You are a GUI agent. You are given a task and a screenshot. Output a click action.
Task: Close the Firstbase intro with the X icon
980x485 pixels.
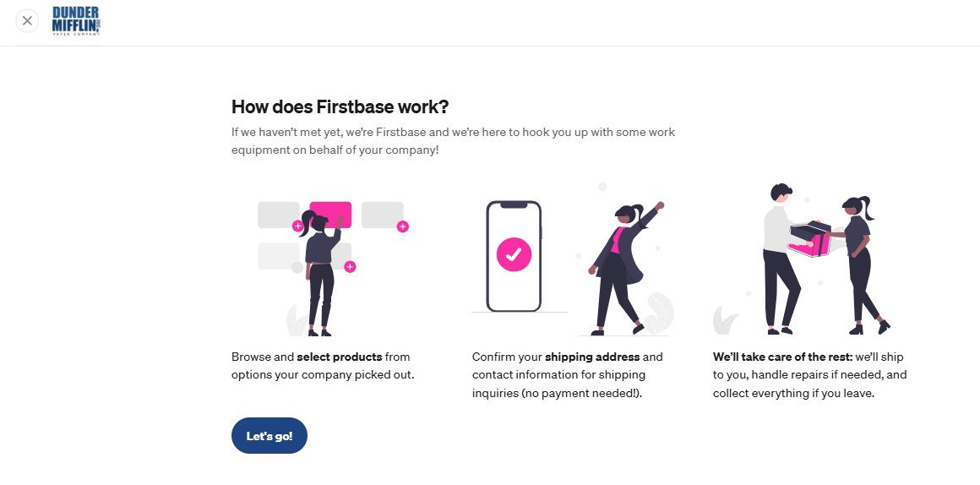click(27, 20)
